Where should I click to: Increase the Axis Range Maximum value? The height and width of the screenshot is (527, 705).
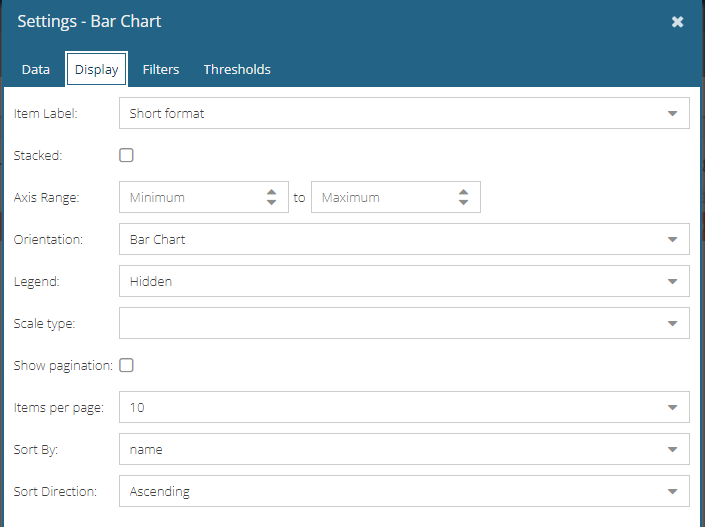tap(463, 192)
